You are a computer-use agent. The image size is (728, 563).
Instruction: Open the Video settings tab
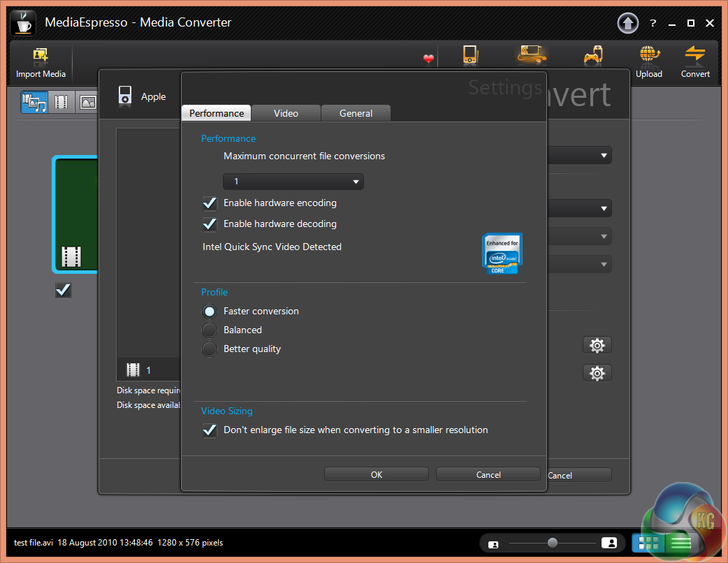click(x=286, y=113)
